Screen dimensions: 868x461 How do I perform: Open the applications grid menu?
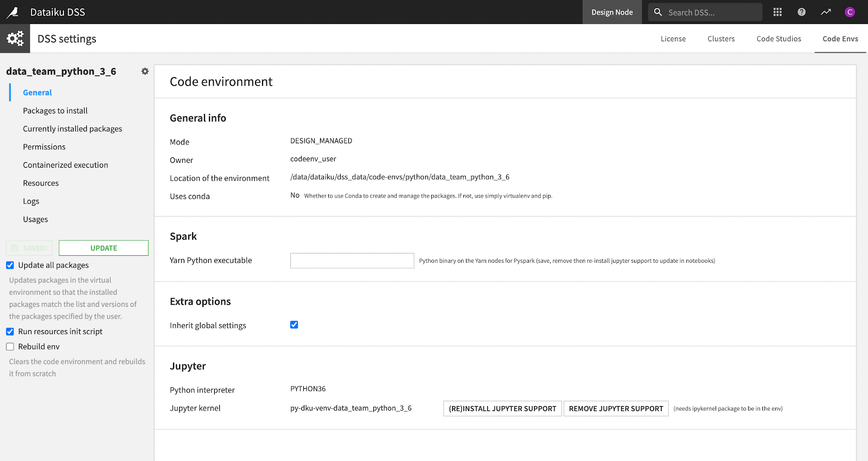(777, 12)
